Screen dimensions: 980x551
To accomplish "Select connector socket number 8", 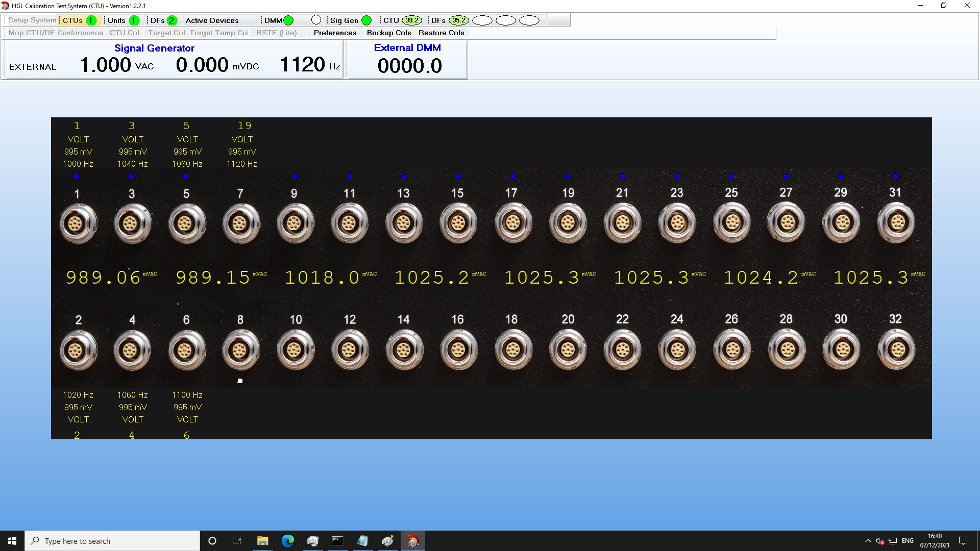I will [240, 350].
